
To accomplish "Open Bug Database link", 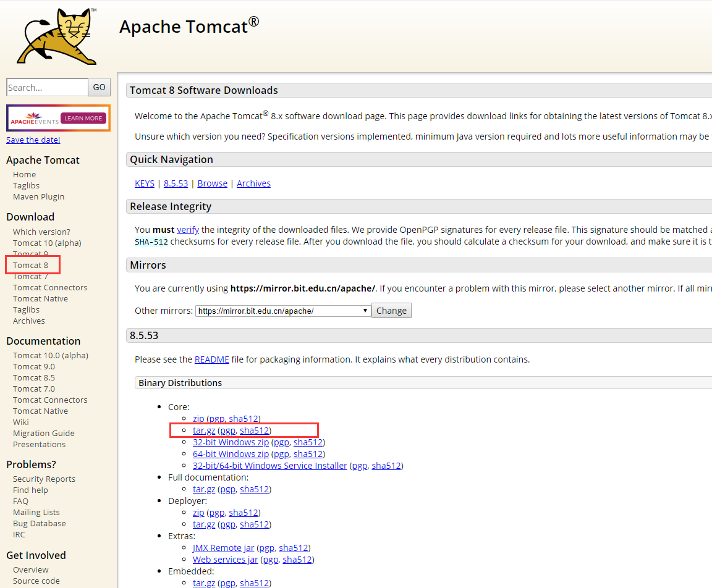I will point(40,523).
